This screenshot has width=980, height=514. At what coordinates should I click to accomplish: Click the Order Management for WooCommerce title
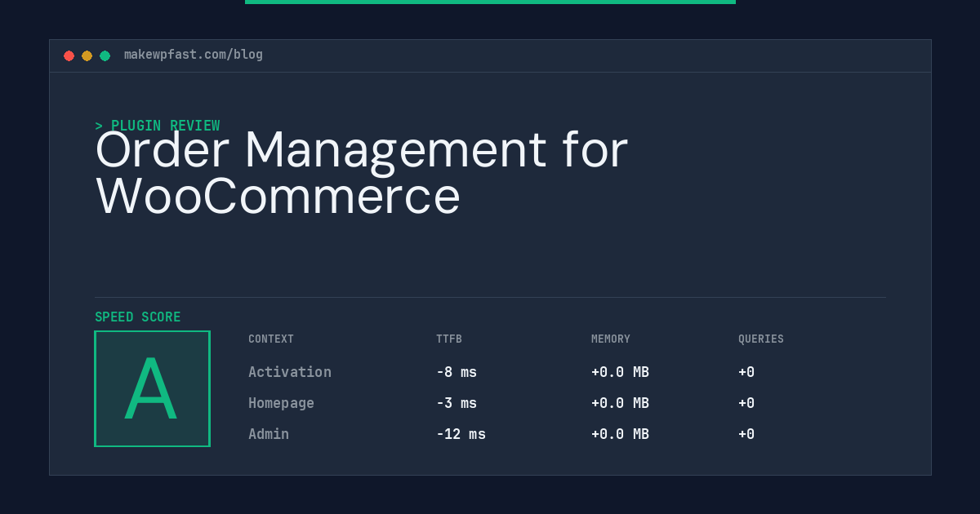362,172
